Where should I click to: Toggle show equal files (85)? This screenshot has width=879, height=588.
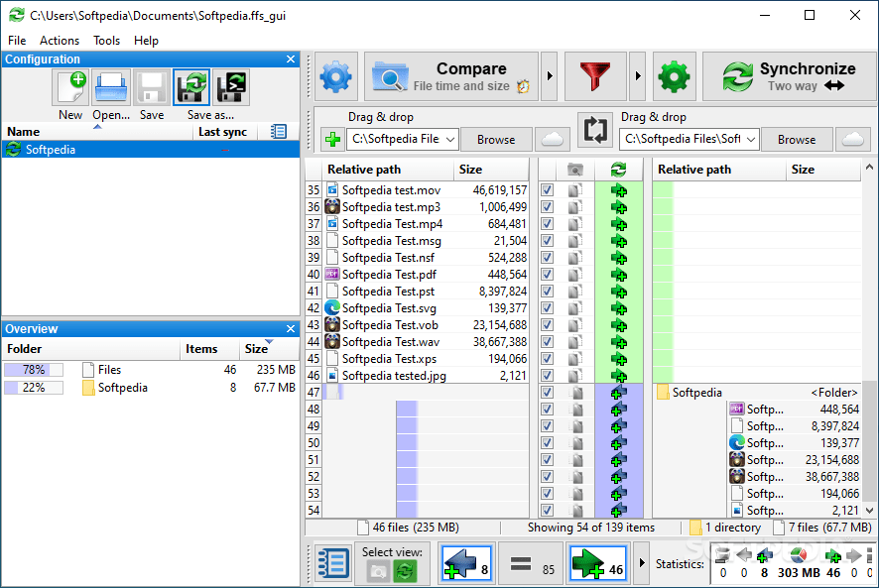531,563
